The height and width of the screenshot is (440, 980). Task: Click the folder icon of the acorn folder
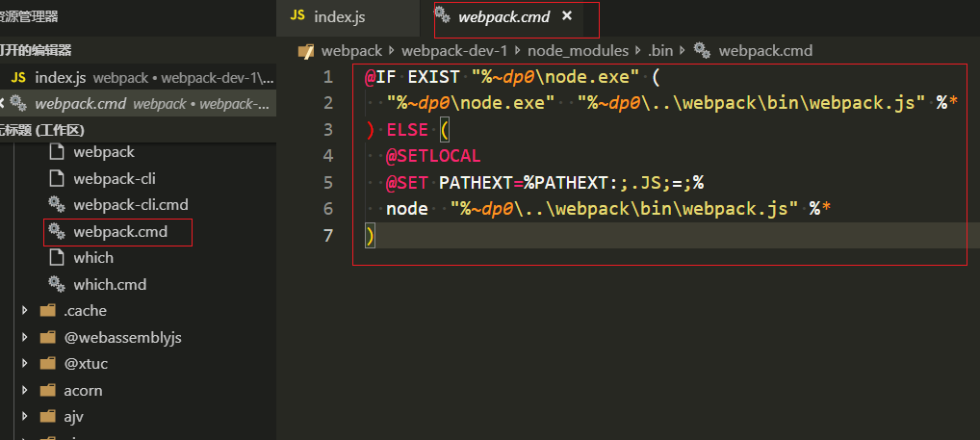(47, 391)
